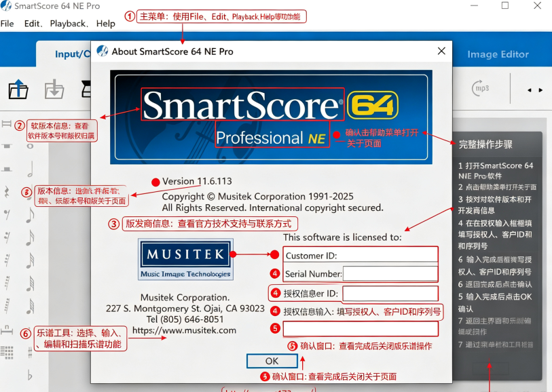Click the 'Musitek Corporation.' address heading
This screenshot has height=392, width=552.
point(185,298)
